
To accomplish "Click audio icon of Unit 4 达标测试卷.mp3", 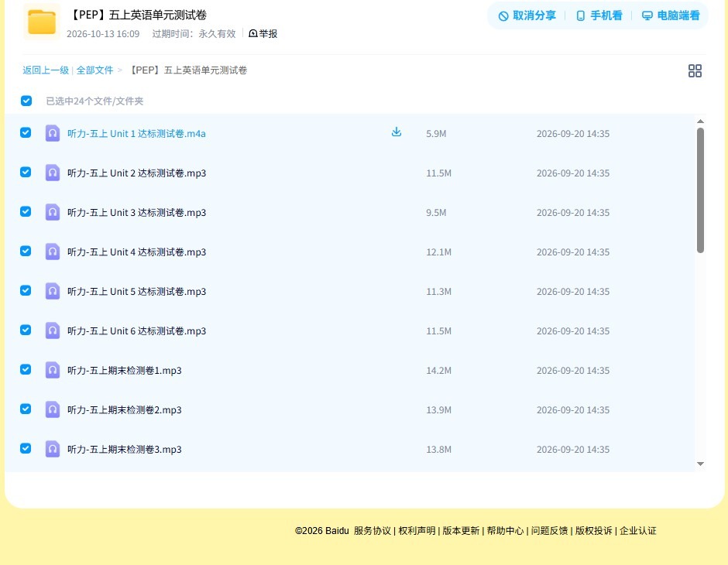I will 53,252.
